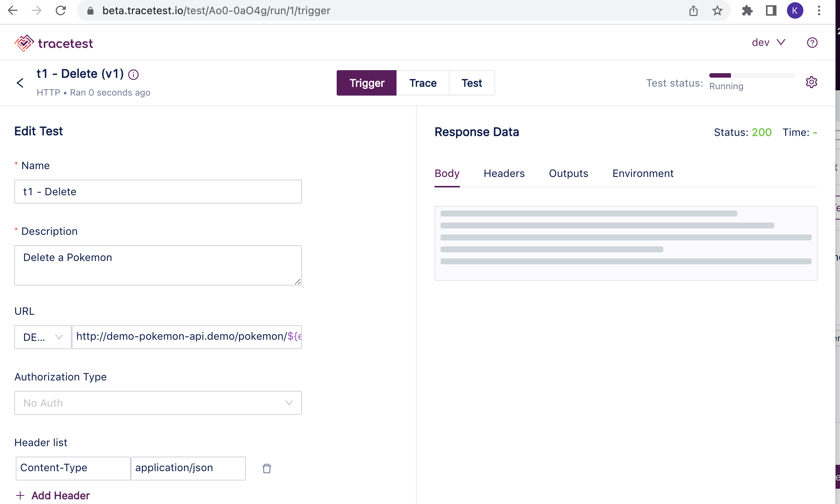Click the 'HTTP • Ran 0 seconds ago' text
Viewport: 840px width, 504px height.
93,93
